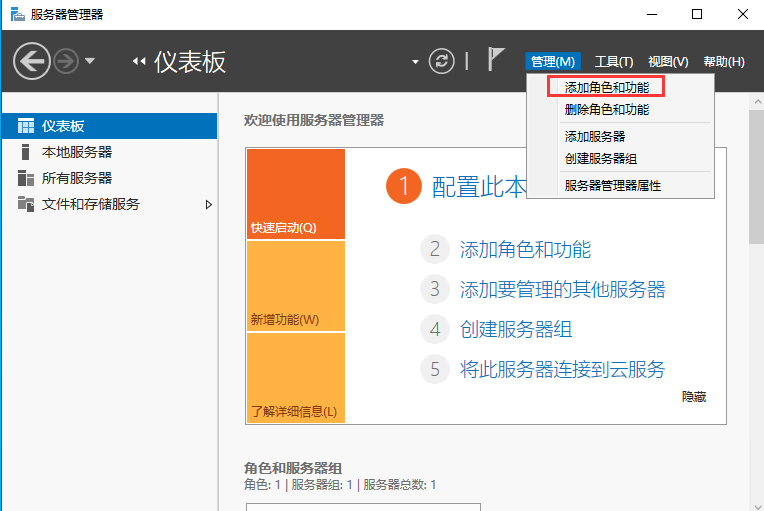Click the 仪表板 title in header

point(190,62)
